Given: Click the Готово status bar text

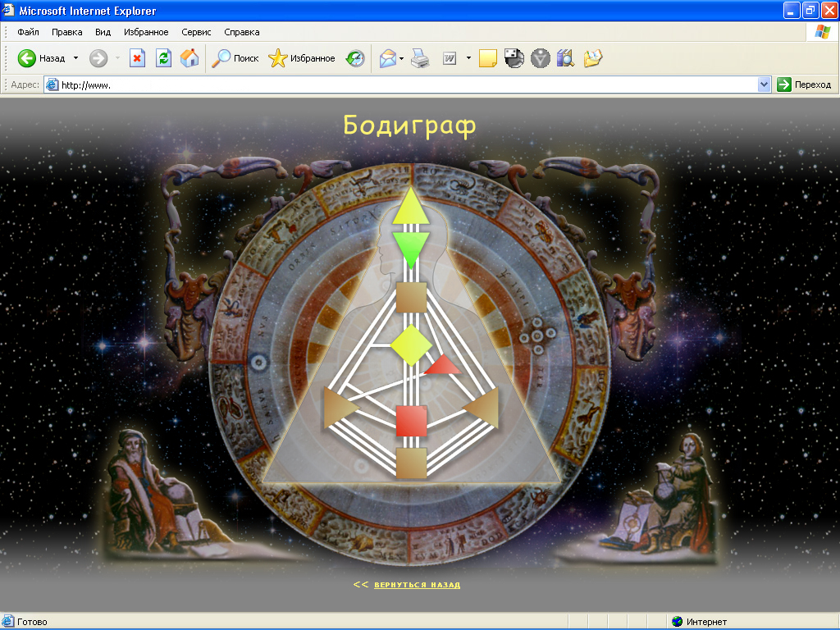Looking at the screenshot, I should [32, 622].
